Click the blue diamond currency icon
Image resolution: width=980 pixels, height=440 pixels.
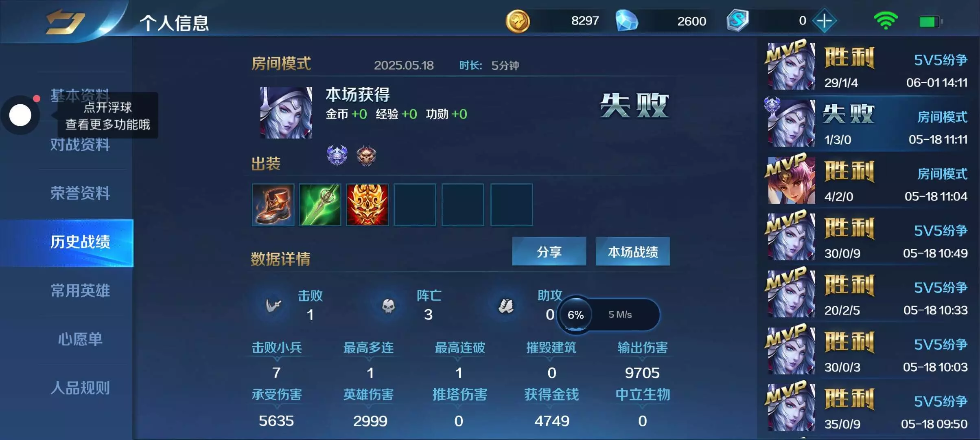coord(626,21)
